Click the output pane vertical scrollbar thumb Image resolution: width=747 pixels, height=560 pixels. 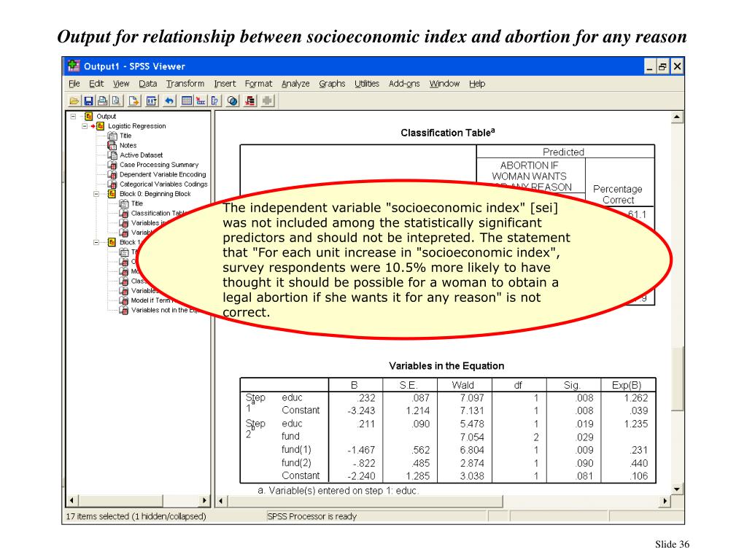[x=677, y=378]
